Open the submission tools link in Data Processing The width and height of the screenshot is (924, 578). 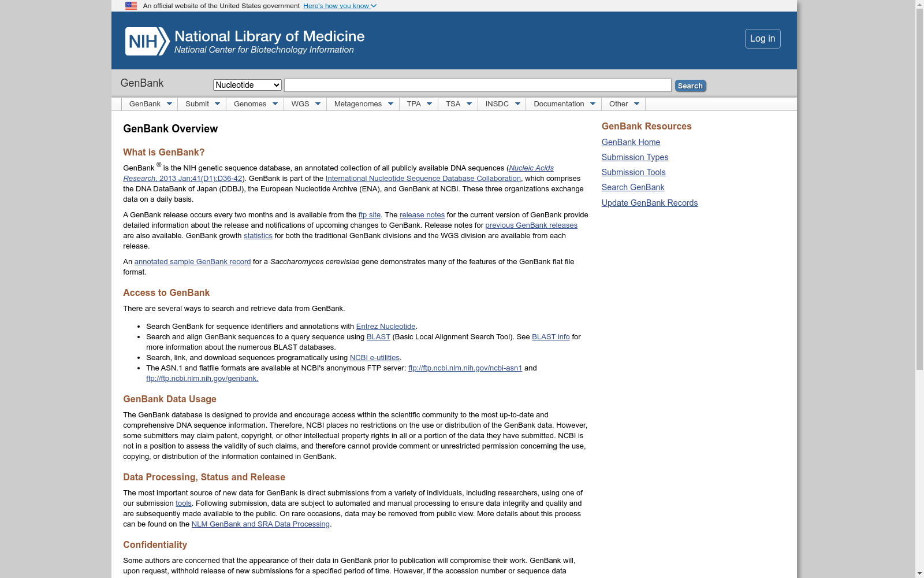(184, 503)
